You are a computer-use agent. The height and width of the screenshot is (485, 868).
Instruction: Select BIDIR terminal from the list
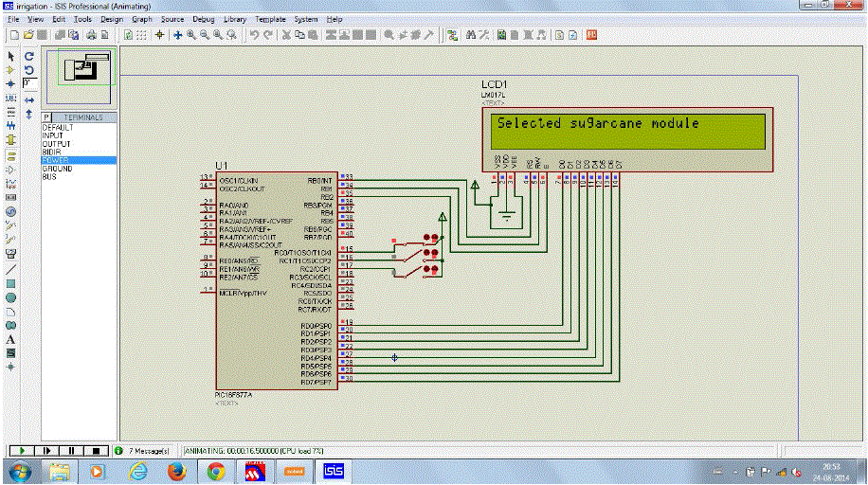click(x=52, y=152)
